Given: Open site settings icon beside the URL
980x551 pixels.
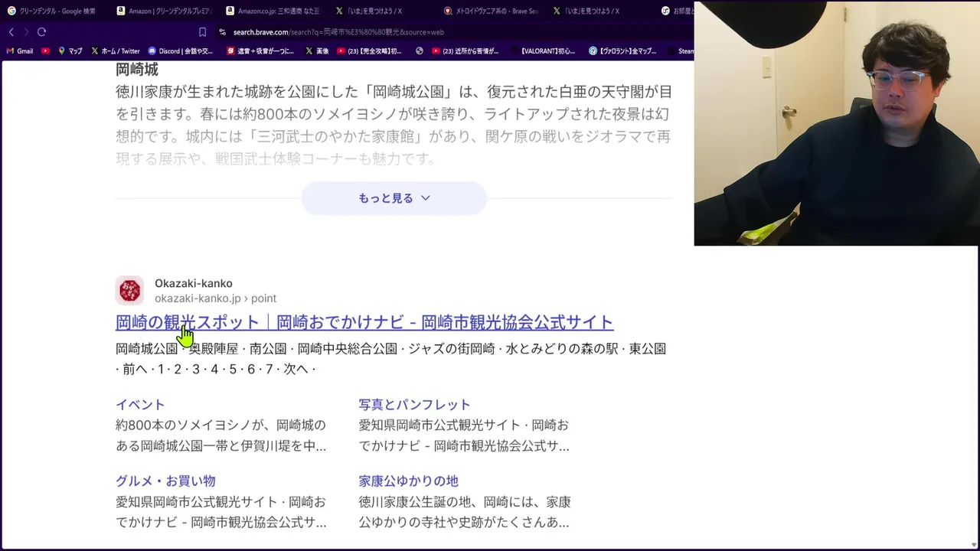Looking at the screenshot, I should (222, 32).
